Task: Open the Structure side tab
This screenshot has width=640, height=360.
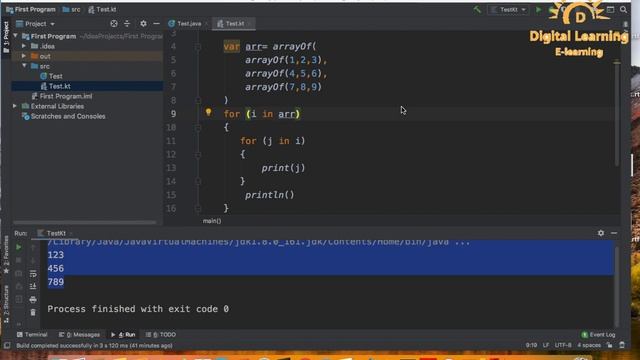Action: pyautogui.click(x=6, y=304)
